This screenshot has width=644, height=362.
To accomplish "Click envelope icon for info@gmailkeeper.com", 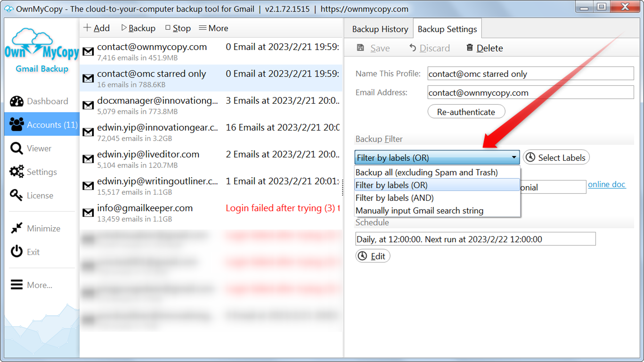I will coord(88,213).
